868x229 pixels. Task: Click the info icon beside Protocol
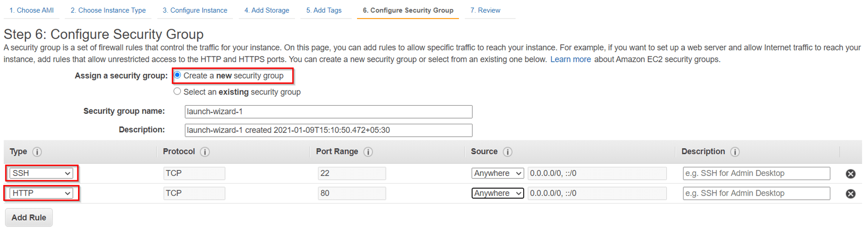[x=205, y=152]
